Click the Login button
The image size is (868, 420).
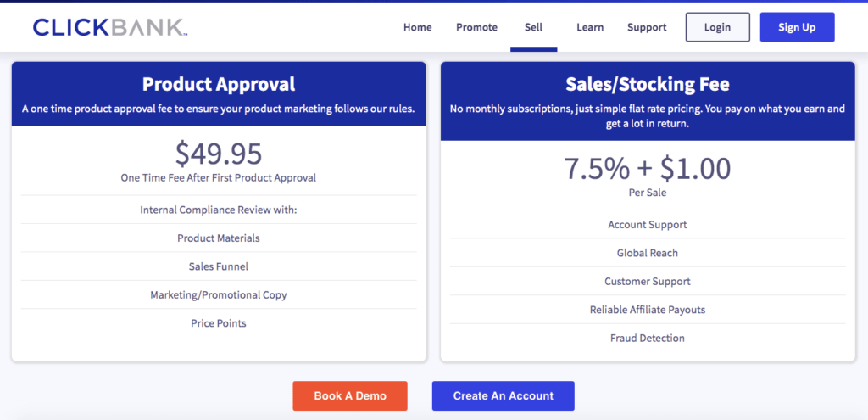717,27
